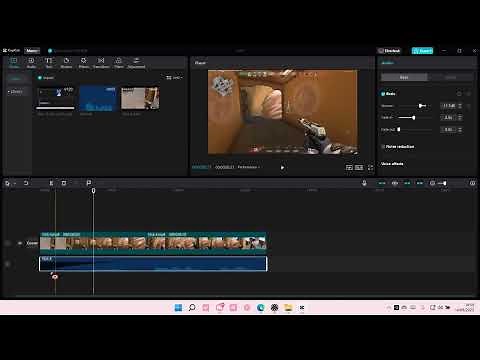Open Windows taskbar search

[192, 307]
